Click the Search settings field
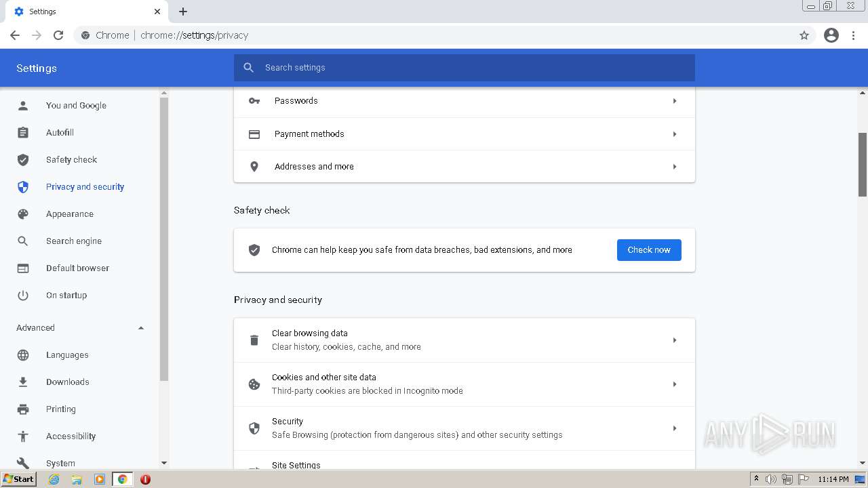Image resolution: width=868 pixels, height=488 pixels. pos(465,68)
